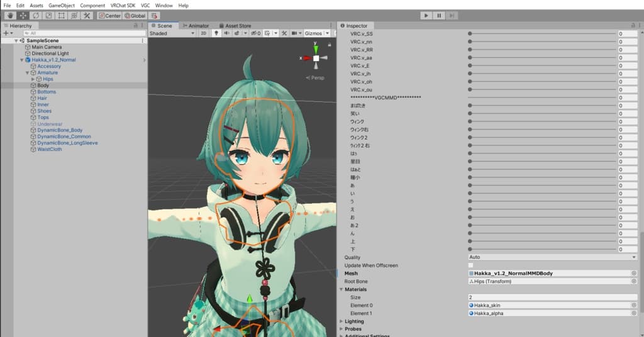Expand the Hips object in Hierarchy
Screen dimensions: 644x337
pyautogui.click(x=33, y=79)
